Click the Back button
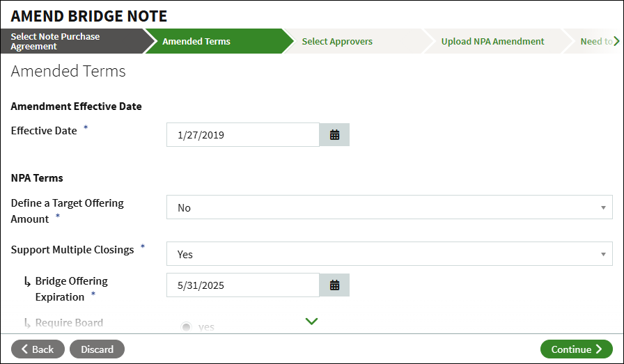624x364 pixels. click(38, 349)
